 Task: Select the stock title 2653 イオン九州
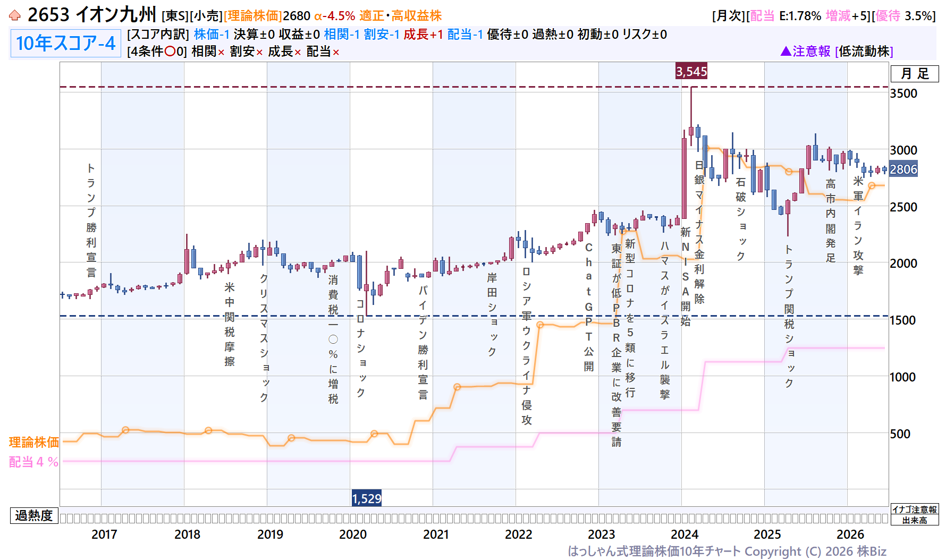click(92, 15)
